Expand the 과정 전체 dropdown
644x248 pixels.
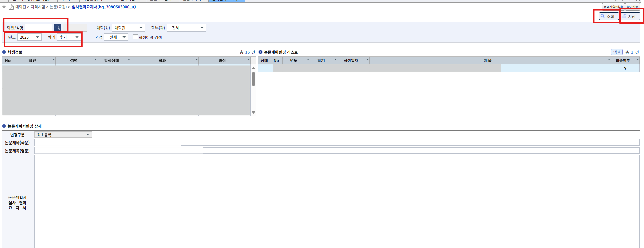[116, 37]
